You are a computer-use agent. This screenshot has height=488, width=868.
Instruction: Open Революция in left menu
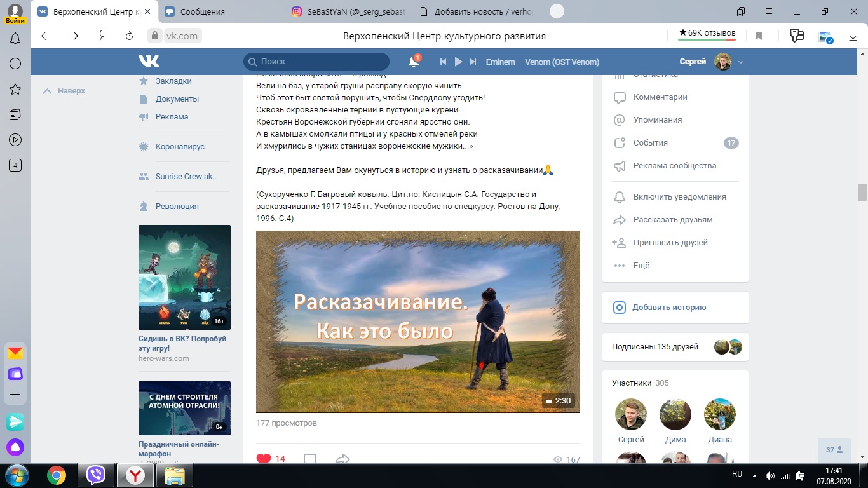[x=177, y=207]
